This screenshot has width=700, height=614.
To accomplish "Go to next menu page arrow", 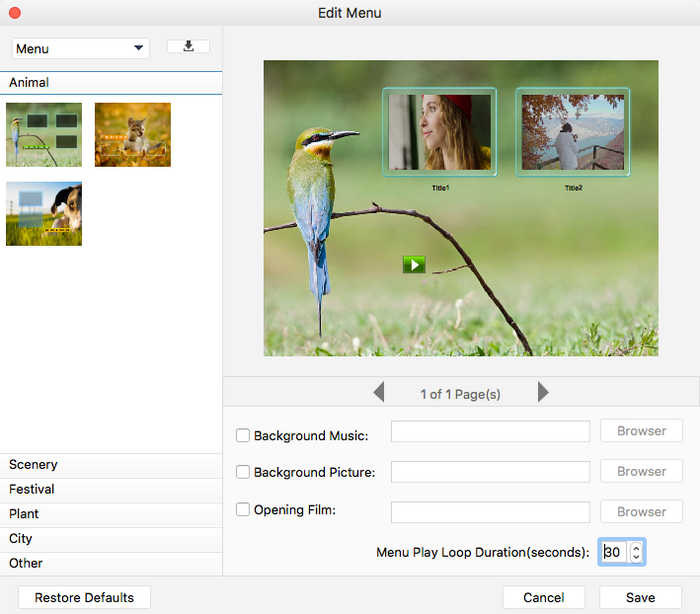I will (x=543, y=393).
